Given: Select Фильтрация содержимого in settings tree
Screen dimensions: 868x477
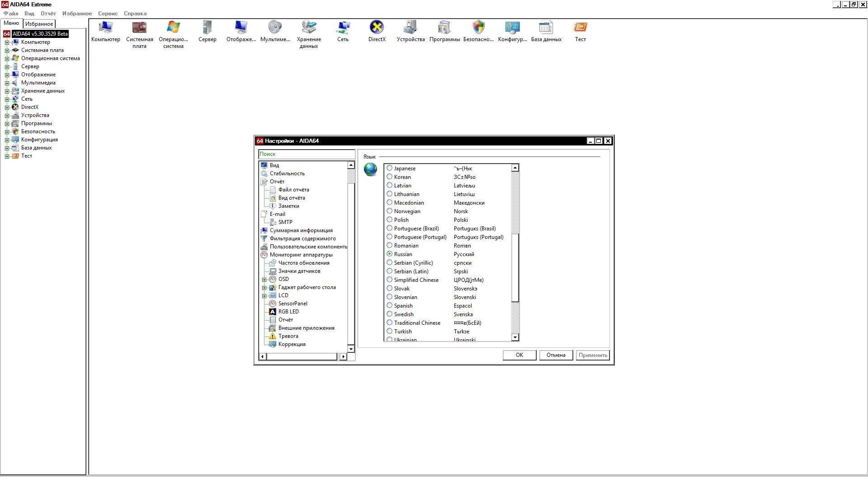Looking at the screenshot, I should 302,238.
